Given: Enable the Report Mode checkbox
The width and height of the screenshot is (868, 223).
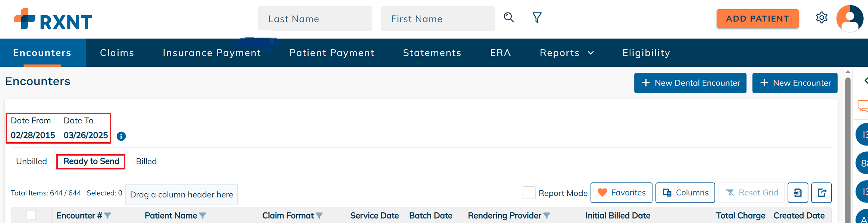Looking at the screenshot, I should click(x=529, y=193).
